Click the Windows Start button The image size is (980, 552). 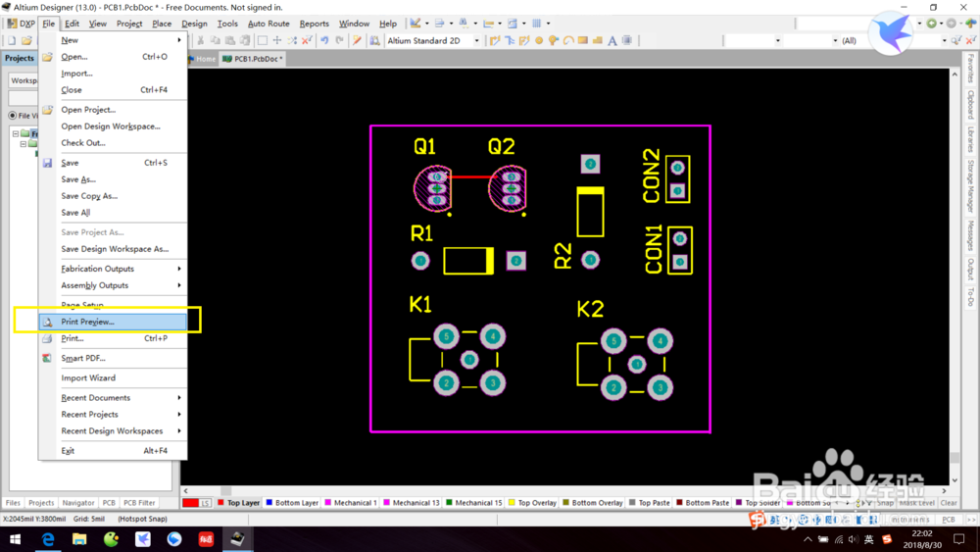[x=15, y=539]
